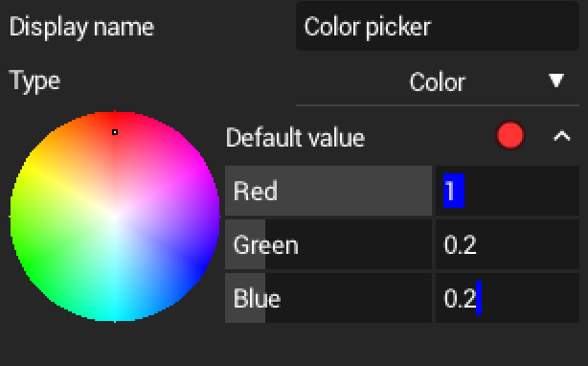The image size is (588, 366).
Task: Click the Blue value input field
Action: 508,298
